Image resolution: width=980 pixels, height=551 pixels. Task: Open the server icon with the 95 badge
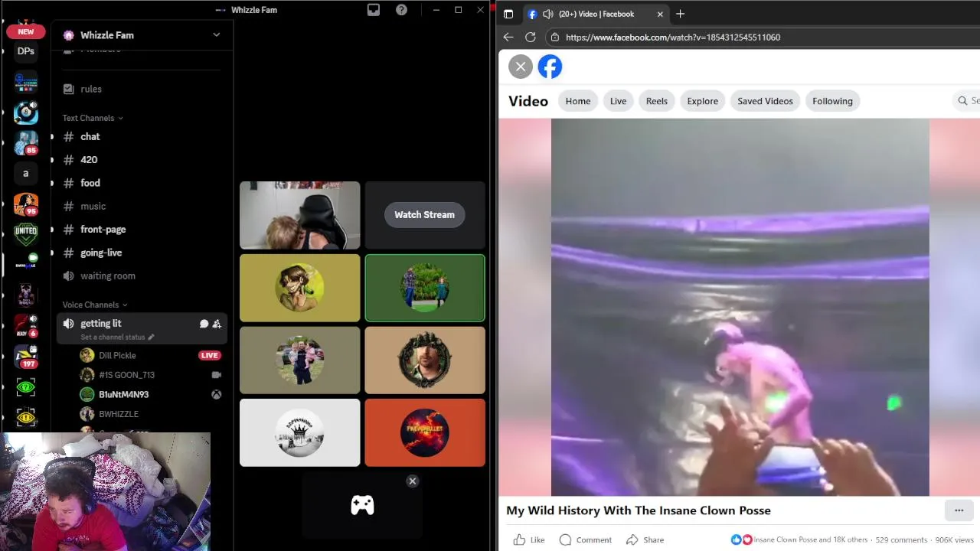click(x=26, y=204)
